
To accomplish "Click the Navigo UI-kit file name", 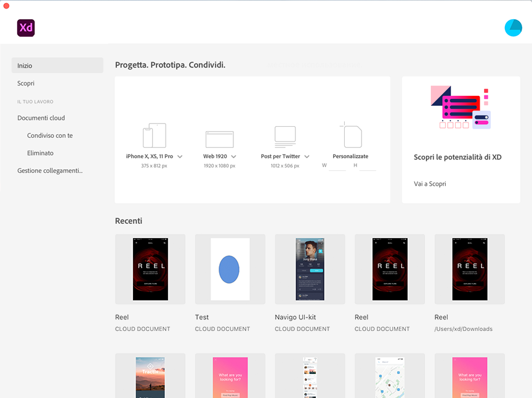I will 295,317.
